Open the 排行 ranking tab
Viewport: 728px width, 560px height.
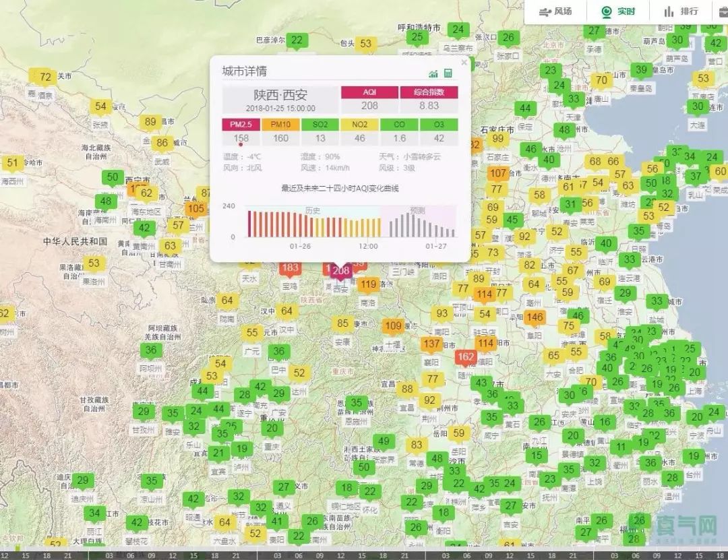click(680, 11)
